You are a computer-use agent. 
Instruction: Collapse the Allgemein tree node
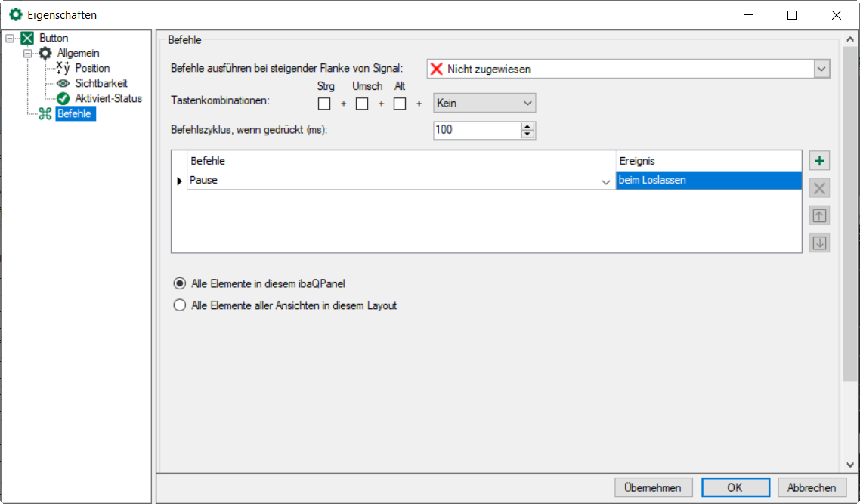pos(27,53)
